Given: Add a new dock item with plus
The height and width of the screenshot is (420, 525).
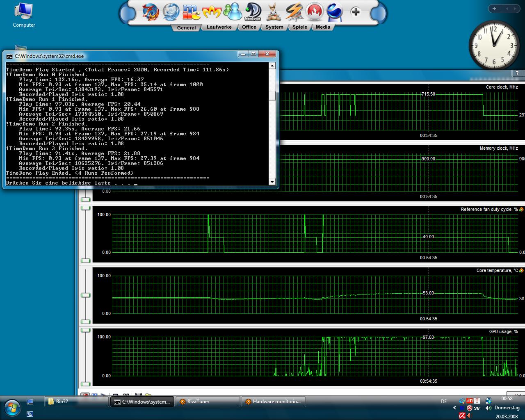Looking at the screenshot, I should 356,12.
